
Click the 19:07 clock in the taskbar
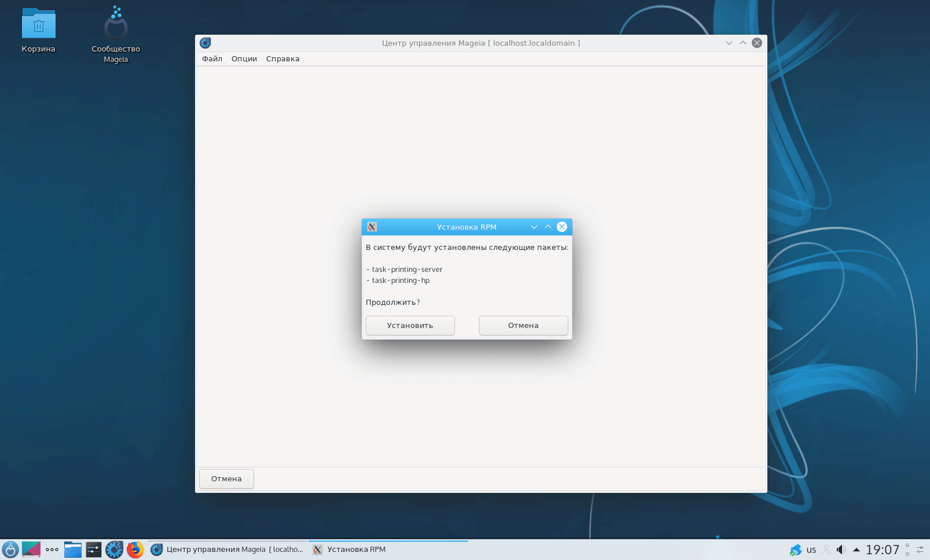[x=883, y=550]
